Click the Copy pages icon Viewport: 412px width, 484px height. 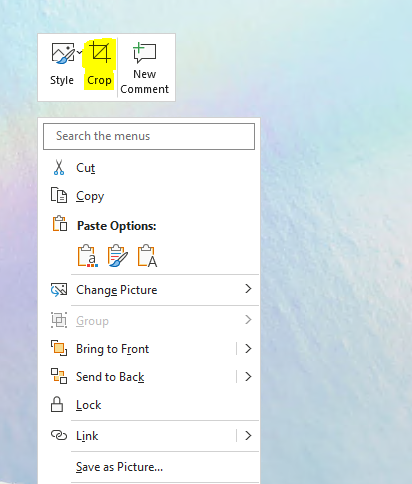pyautogui.click(x=59, y=195)
